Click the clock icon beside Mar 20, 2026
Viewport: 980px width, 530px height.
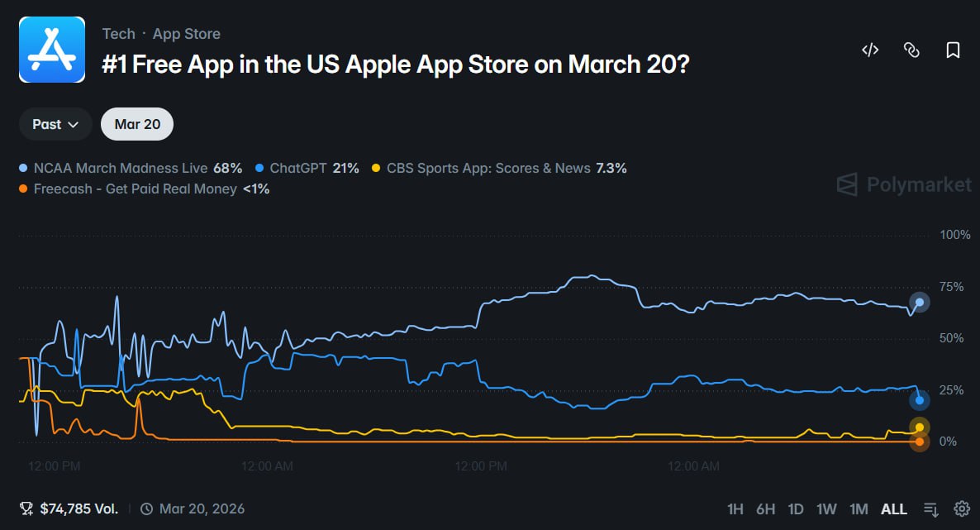tap(146, 509)
